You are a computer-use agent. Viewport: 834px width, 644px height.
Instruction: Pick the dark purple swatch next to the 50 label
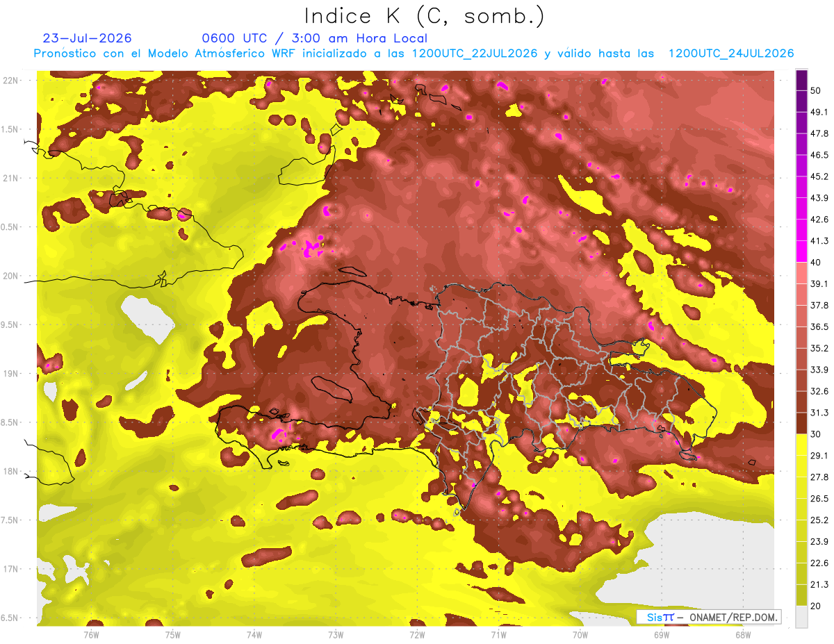801,79
